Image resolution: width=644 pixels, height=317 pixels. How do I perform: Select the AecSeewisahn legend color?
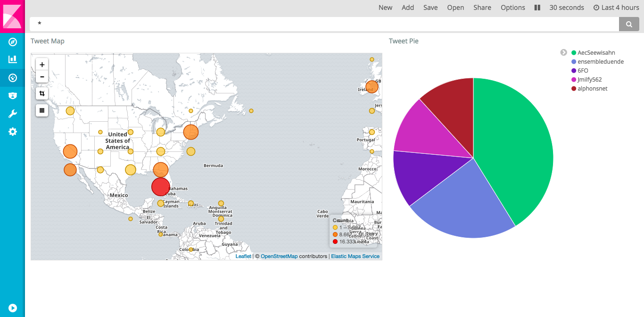click(574, 53)
